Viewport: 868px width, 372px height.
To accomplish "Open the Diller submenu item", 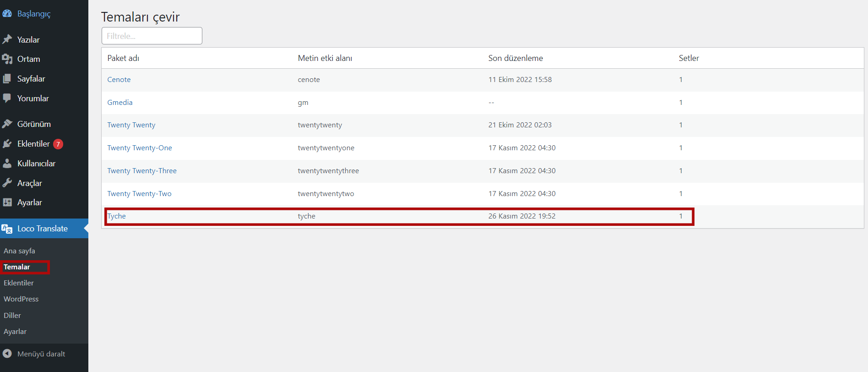I will [12, 315].
